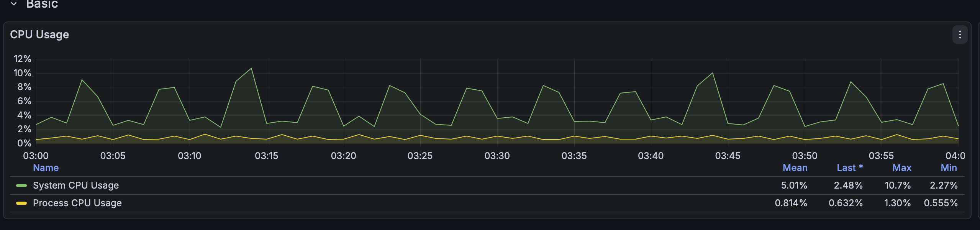Screen dimensions: 980x230
Task: Click System CPU Usage max value 10.7%
Action: pyautogui.click(x=898, y=186)
